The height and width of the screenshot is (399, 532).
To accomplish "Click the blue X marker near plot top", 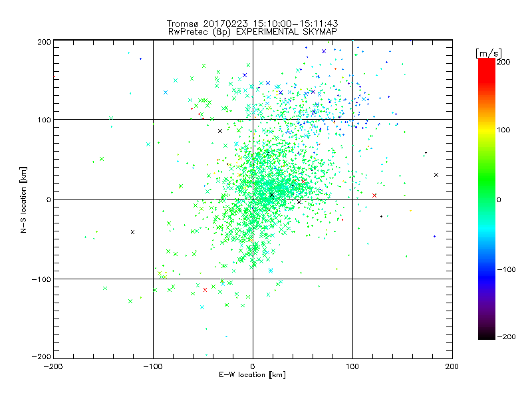I will point(324,51).
